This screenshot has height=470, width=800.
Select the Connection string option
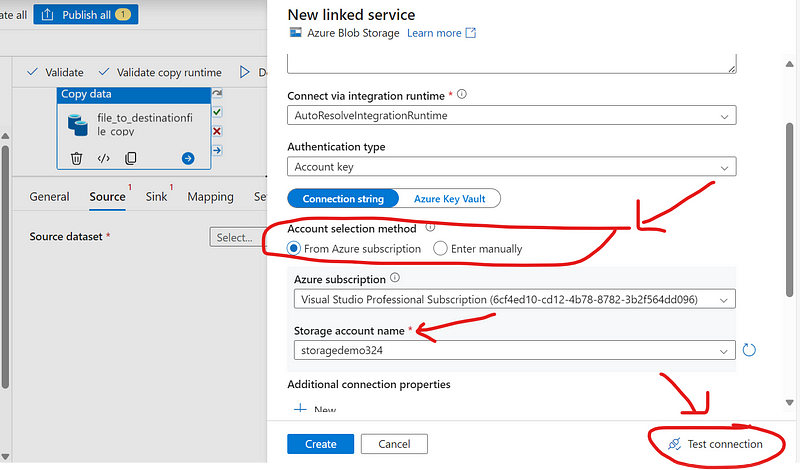(343, 199)
